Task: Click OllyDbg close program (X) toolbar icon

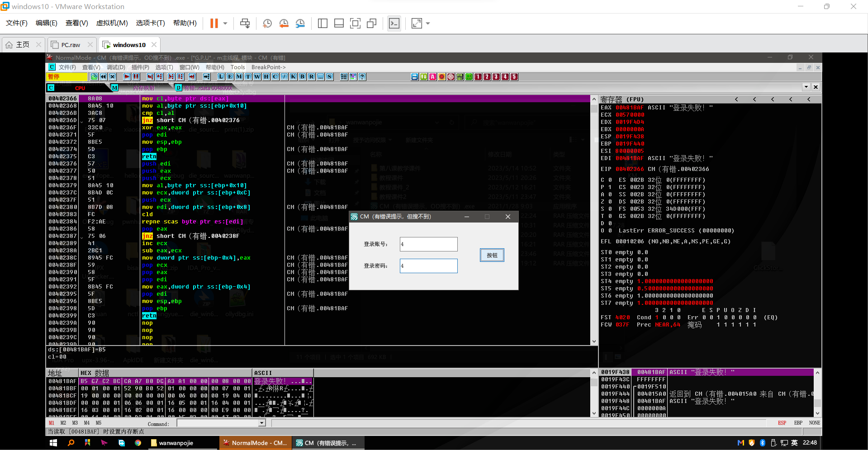Action: (x=113, y=77)
